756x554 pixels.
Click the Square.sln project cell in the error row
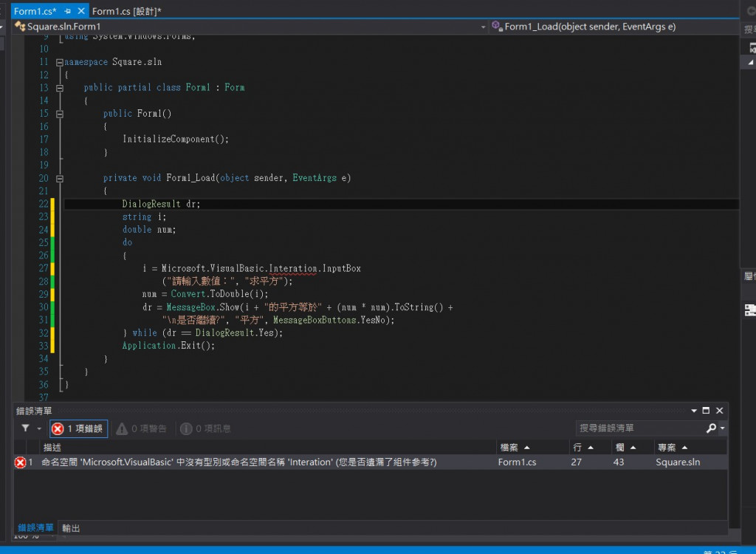[678, 462]
